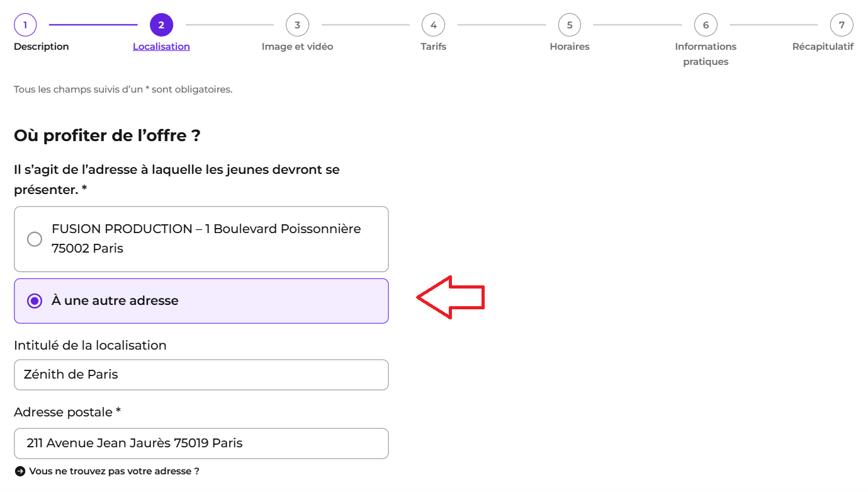868x492 pixels.
Task: Open step 4 circle for Tarifs
Action: click(x=433, y=25)
